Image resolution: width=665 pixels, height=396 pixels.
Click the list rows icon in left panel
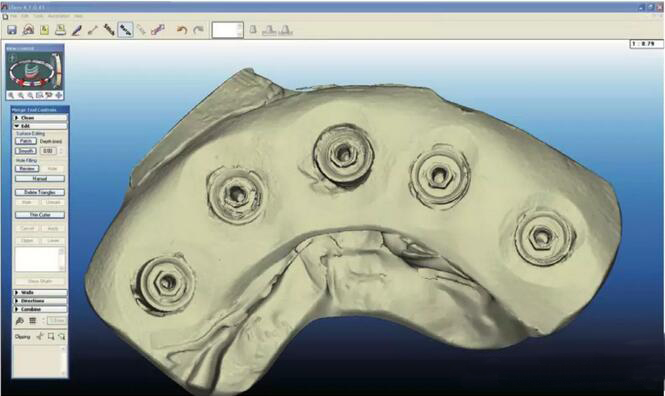coord(32,321)
